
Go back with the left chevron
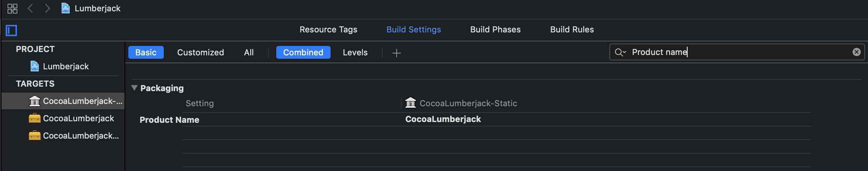click(31, 8)
